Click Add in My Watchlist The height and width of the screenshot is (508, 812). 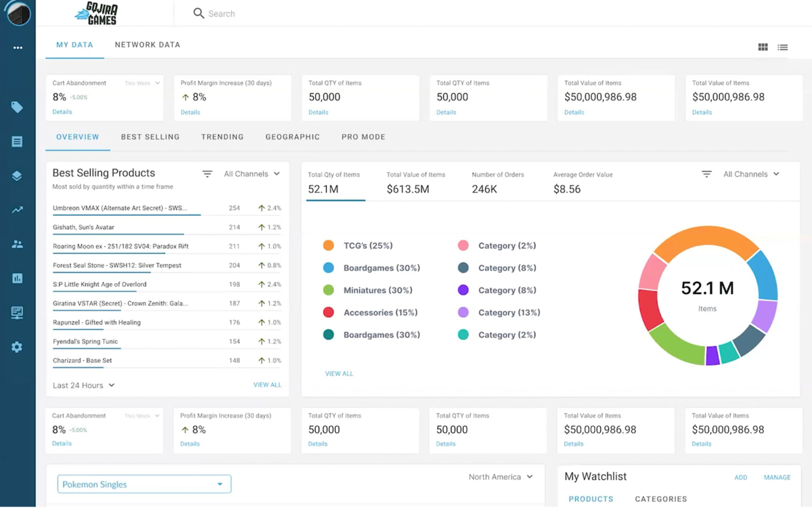click(x=741, y=478)
